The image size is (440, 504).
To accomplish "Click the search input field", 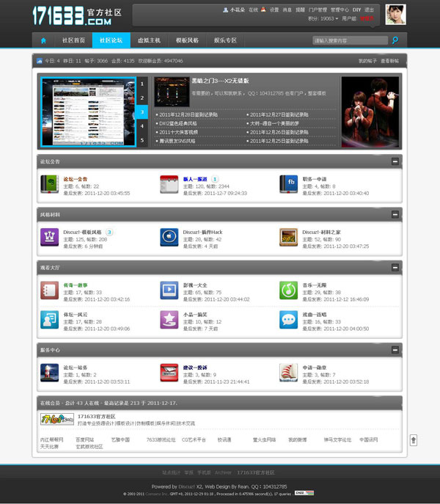I will [349, 40].
